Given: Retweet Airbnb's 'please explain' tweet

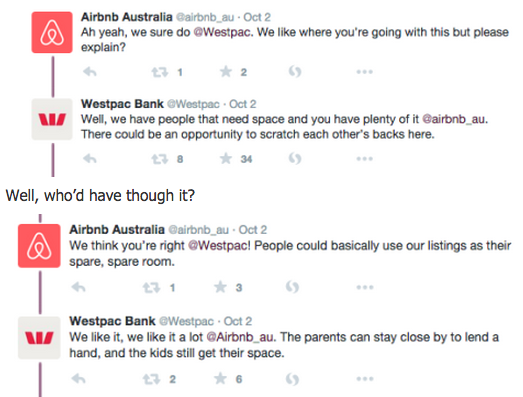Looking at the screenshot, I should click(160, 72).
